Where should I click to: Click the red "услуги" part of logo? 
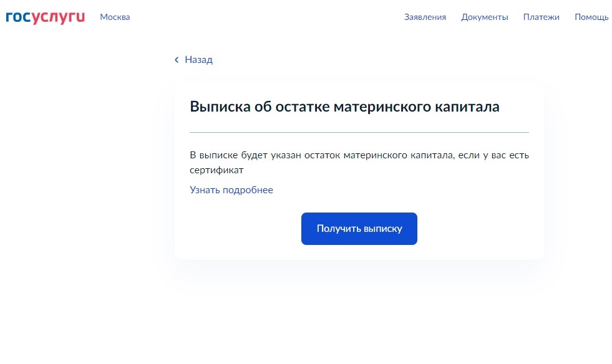58,17
